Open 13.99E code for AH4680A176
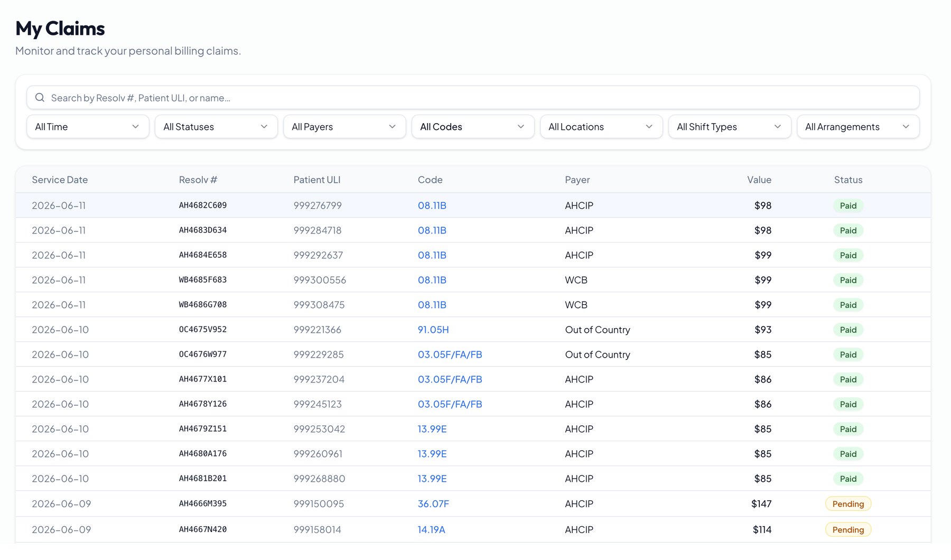 [x=432, y=454]
